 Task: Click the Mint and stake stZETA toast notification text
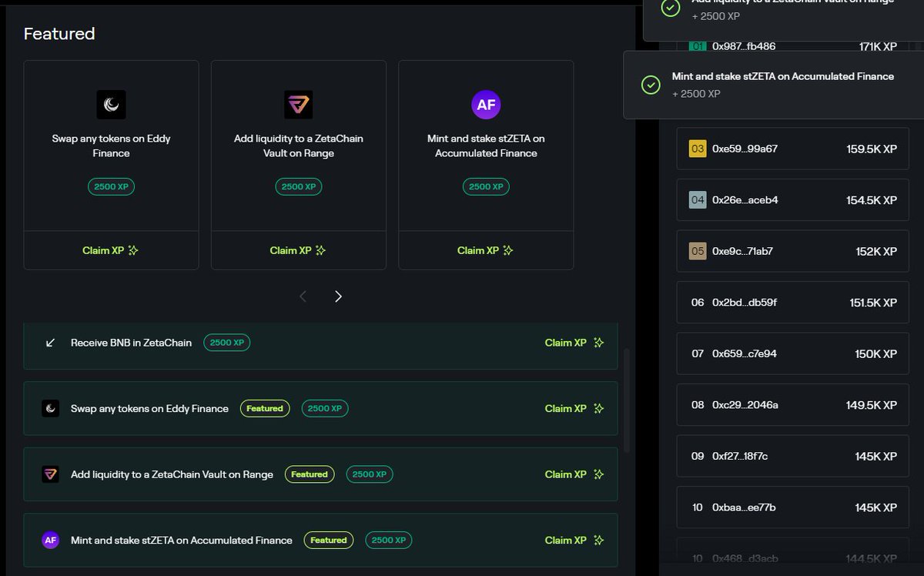pyautogui.click(x=783, y=77)
